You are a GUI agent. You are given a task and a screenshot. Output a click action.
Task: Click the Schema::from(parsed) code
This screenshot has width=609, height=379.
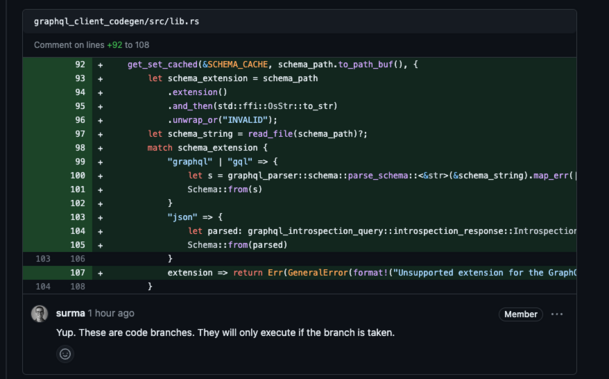click(237, 245)
